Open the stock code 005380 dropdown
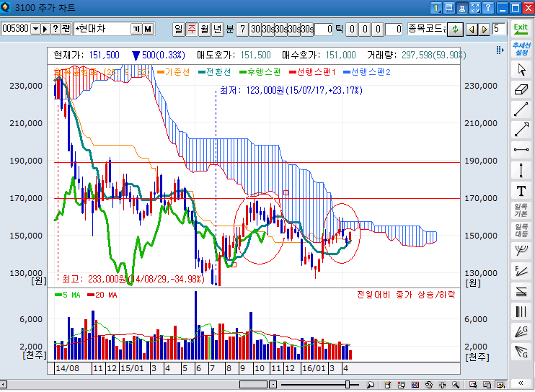 point(35,29)
